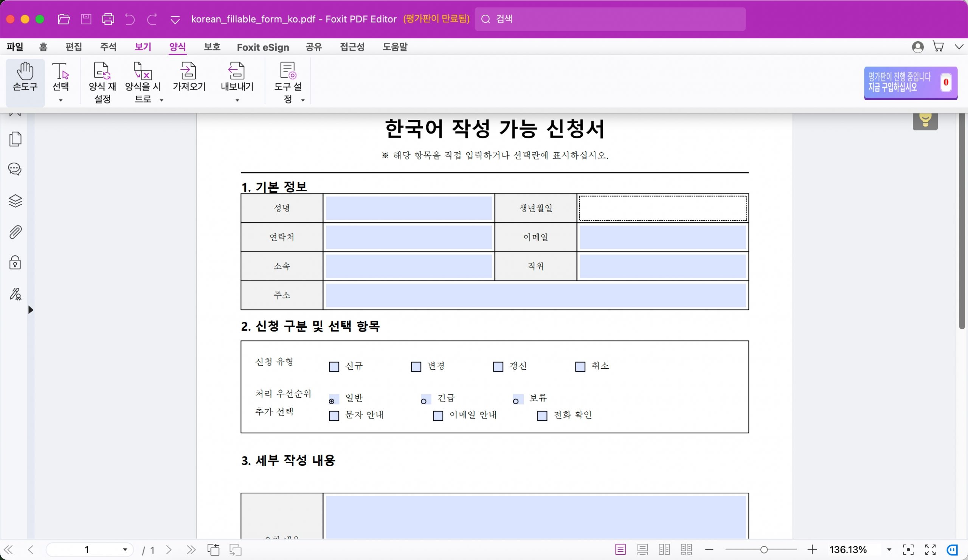Click the Print icon in title bar
Viewport: 968px width, 560px height.
tap(108, 19)
